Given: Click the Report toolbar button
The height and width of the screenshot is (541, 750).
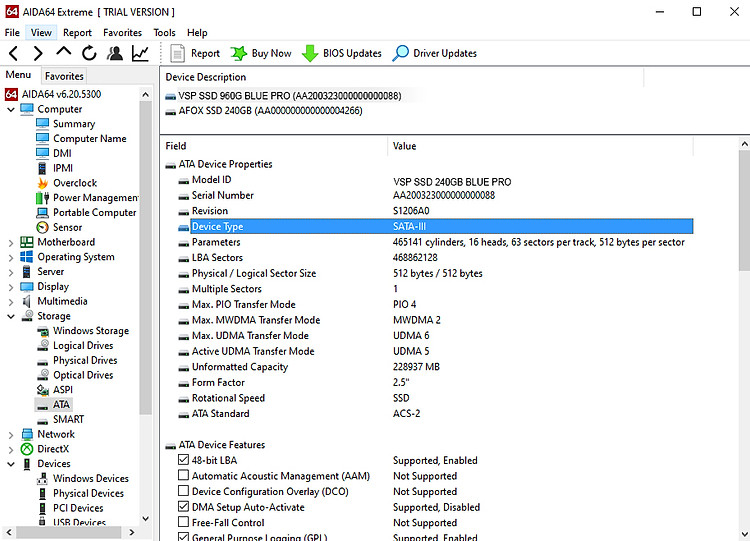Looking at the screenshot, I should [195, 53].
